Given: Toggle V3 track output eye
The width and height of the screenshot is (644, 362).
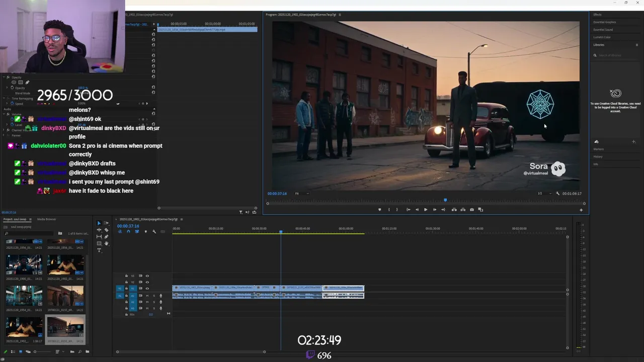Looking at the screenshot, I should point(147,276).
